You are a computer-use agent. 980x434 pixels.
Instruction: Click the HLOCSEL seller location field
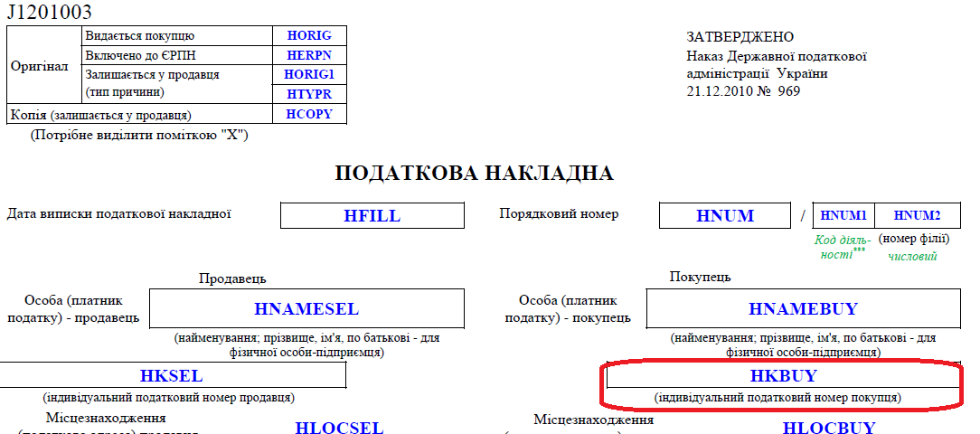[x=339, y=428]
